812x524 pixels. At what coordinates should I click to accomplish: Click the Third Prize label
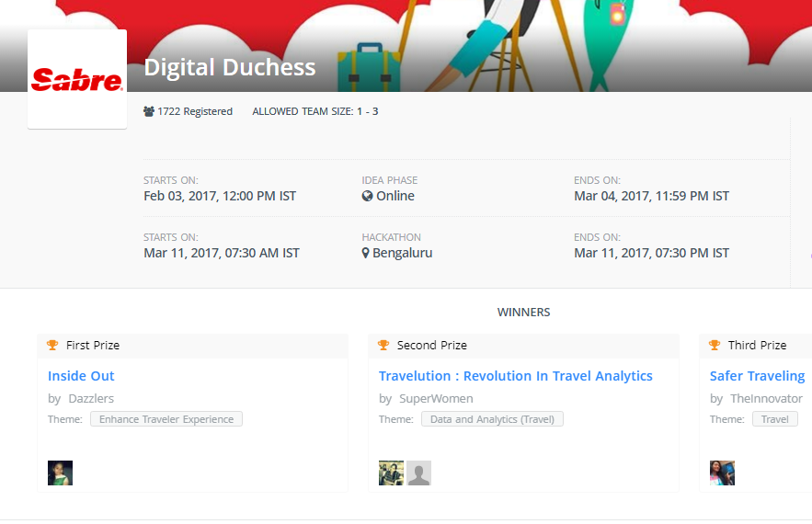coord(757,346)
